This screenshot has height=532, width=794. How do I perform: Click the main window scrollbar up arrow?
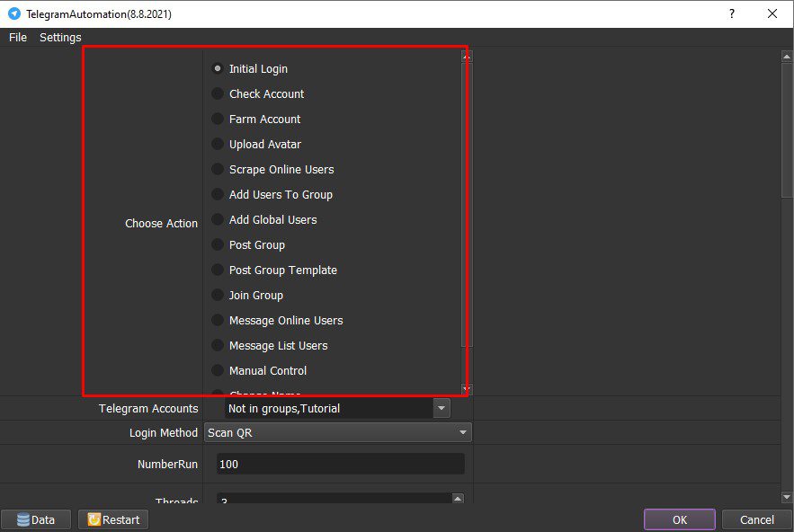pos(787,57)
